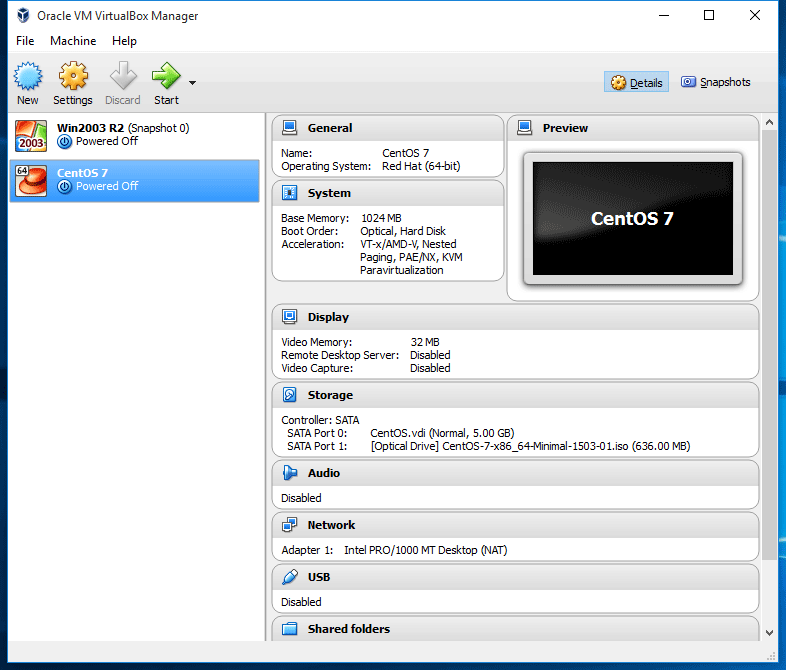786x670 pixels.
Task: Click the VirtualBox logo in title bar
Action: click(23, 16)
